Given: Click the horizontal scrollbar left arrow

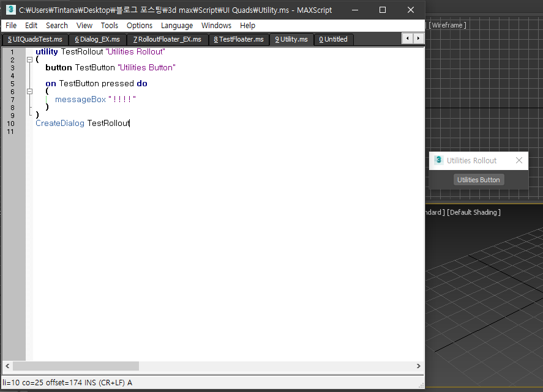Looking at the screenshot, I should pyautogui.click(x=7, y=366).
